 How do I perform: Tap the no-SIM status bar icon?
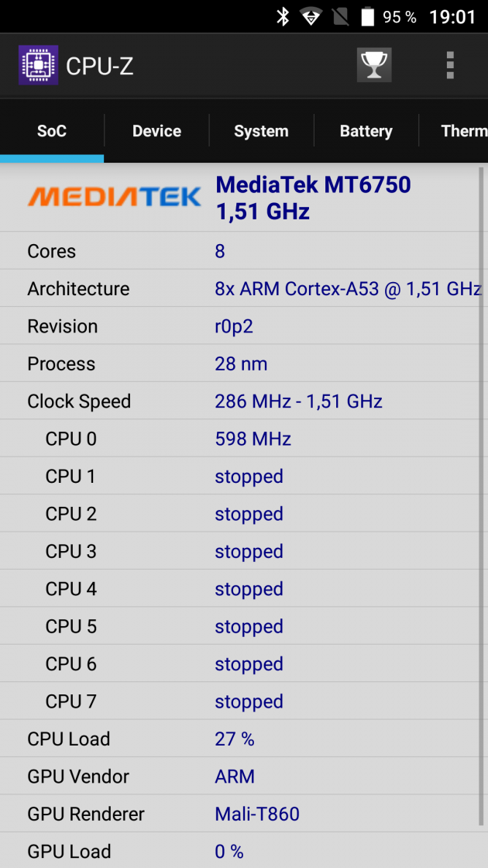pyautogui.click(x=340, y=16)
